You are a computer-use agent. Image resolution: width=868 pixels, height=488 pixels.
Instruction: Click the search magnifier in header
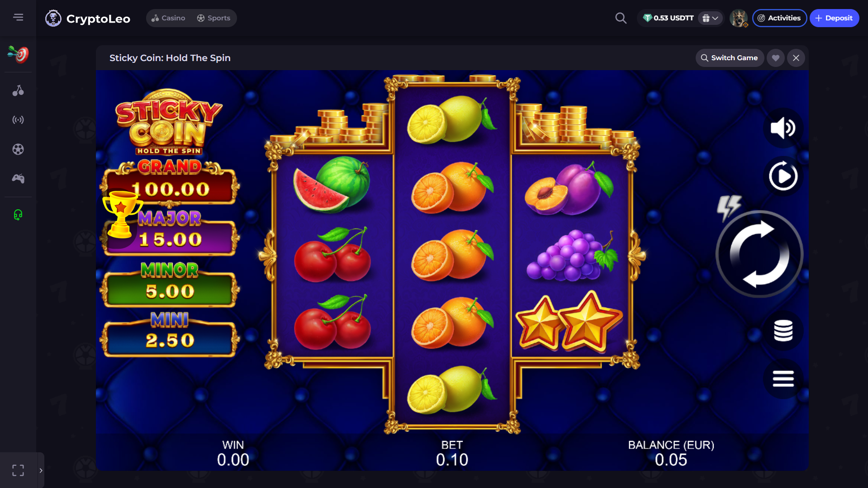(x=621, y=18)
